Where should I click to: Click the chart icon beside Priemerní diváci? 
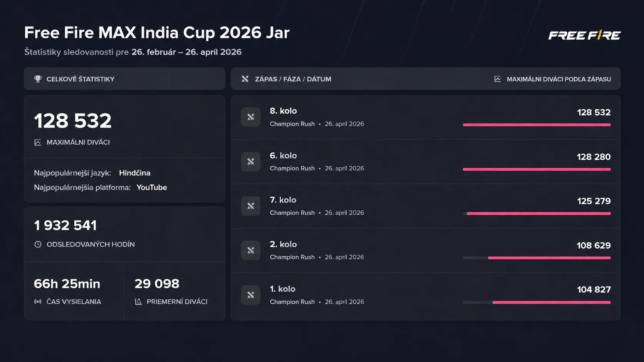pyautogui.click(x=138, y=302)
